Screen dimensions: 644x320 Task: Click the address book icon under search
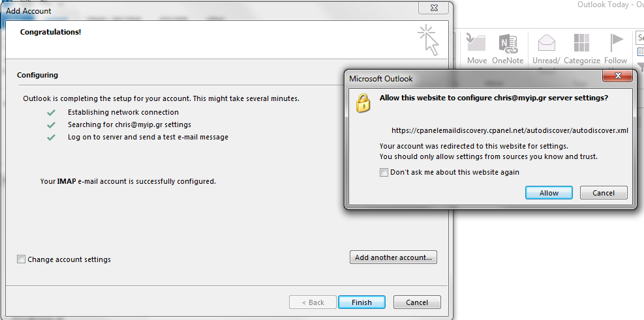[640, 51]
